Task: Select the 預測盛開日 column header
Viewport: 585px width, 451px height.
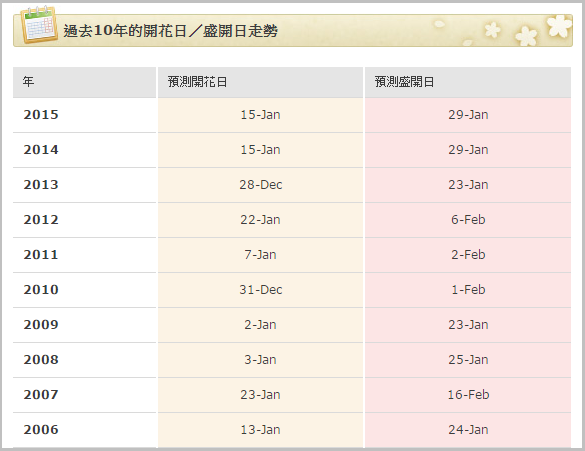Action: pyautogui.click(x=468, y=82)
